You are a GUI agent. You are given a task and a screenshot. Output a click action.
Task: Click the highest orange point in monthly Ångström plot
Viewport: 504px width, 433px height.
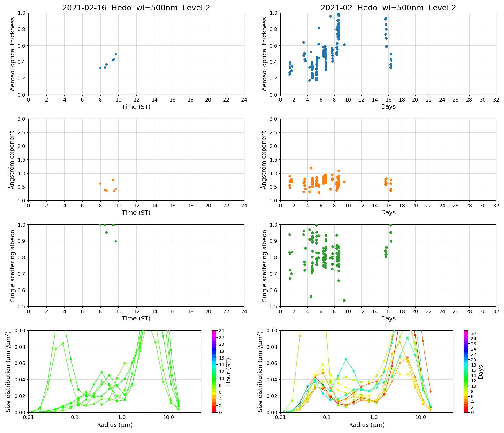pos(311,168)
